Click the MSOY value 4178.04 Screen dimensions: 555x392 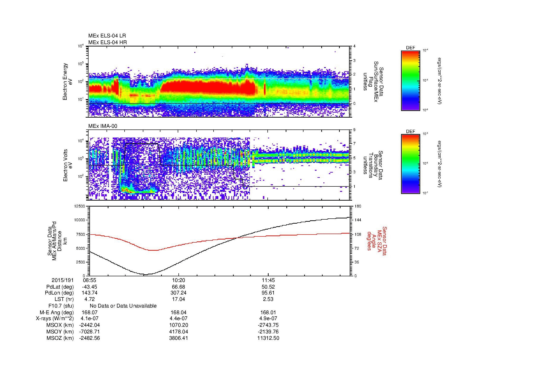(179, 332)
